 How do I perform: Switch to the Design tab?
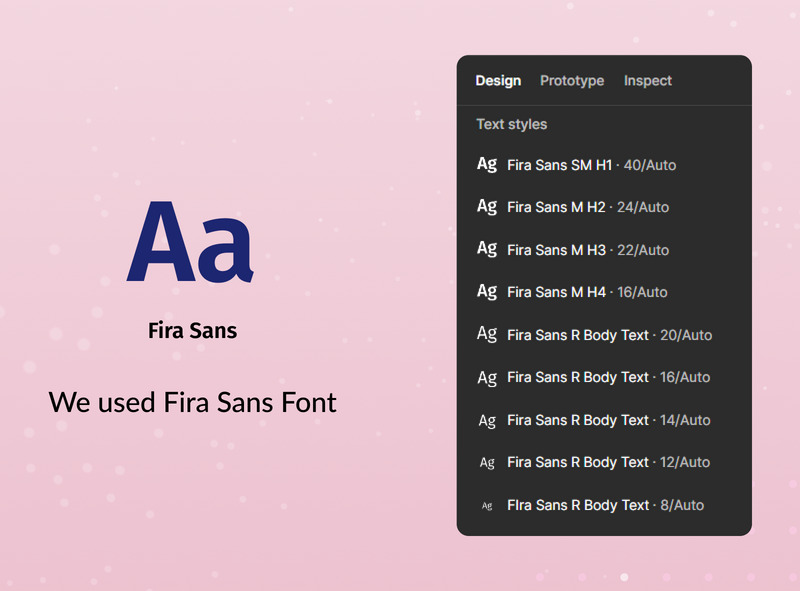click(x=498, y=81)
